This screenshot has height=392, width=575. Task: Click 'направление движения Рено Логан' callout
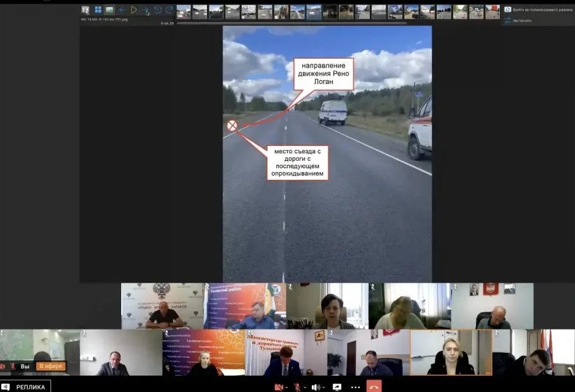(323, 74)
